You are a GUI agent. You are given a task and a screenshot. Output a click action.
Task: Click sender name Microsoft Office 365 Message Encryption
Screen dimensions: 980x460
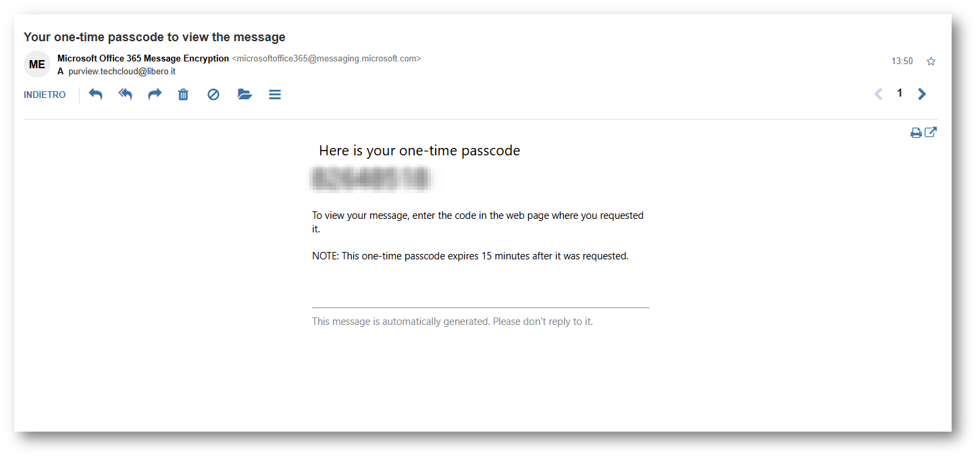click(x=143, y=59)
